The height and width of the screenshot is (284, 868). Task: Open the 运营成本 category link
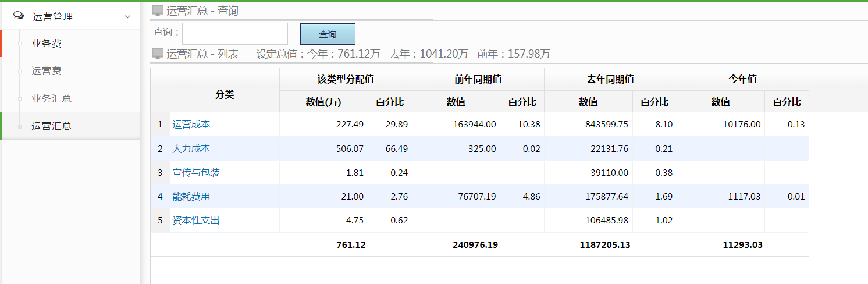[191, 124]
